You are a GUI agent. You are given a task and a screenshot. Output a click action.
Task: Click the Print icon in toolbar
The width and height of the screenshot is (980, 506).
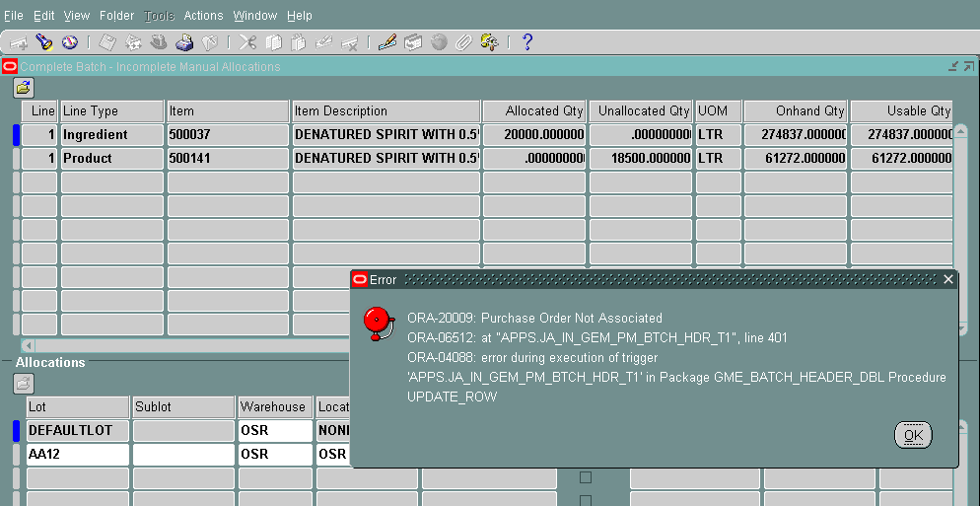pyautogui.click(x=184, y=42)
